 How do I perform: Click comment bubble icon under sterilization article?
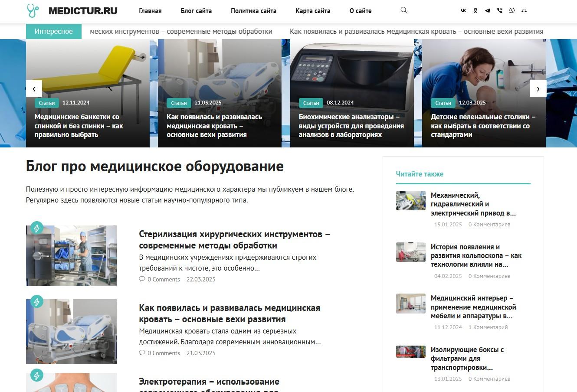[142, 279]
